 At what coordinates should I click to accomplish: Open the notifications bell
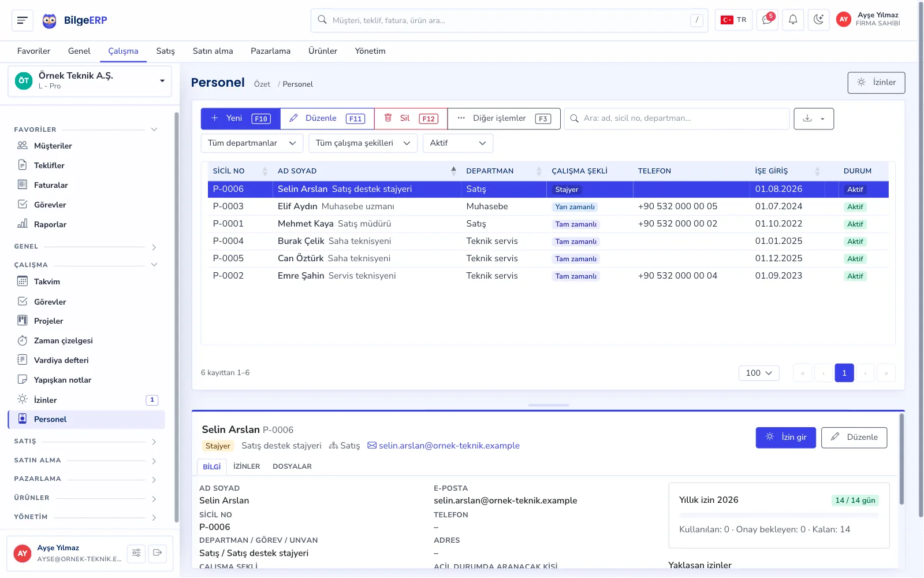click(793, 20)
